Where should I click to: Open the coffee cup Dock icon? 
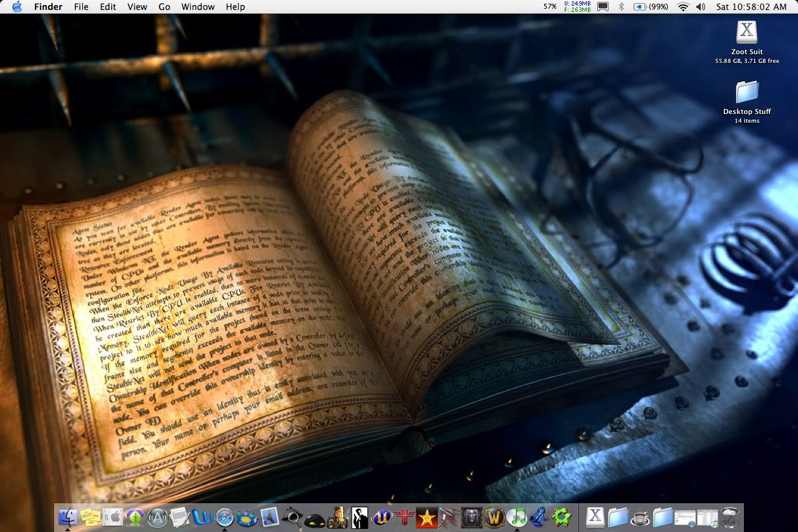[x=640, y=518]
